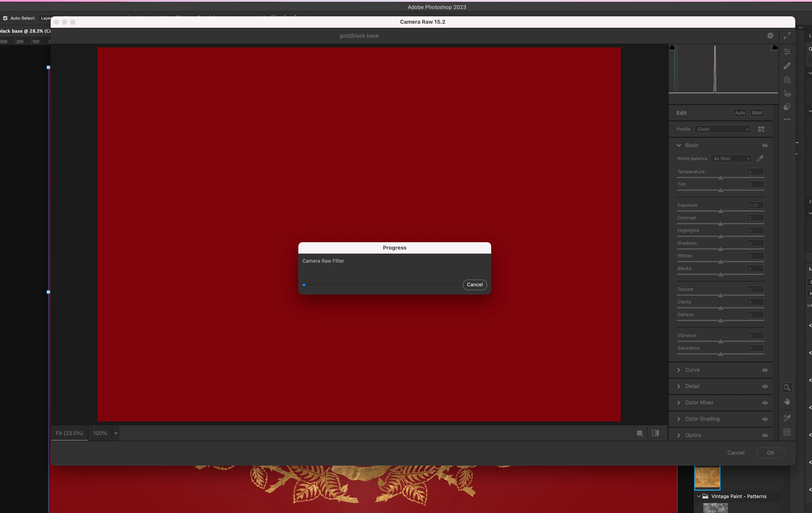This screenshot has height=513, width=812.
Task: Switch zoom to 100%
Action: (100, 433)
